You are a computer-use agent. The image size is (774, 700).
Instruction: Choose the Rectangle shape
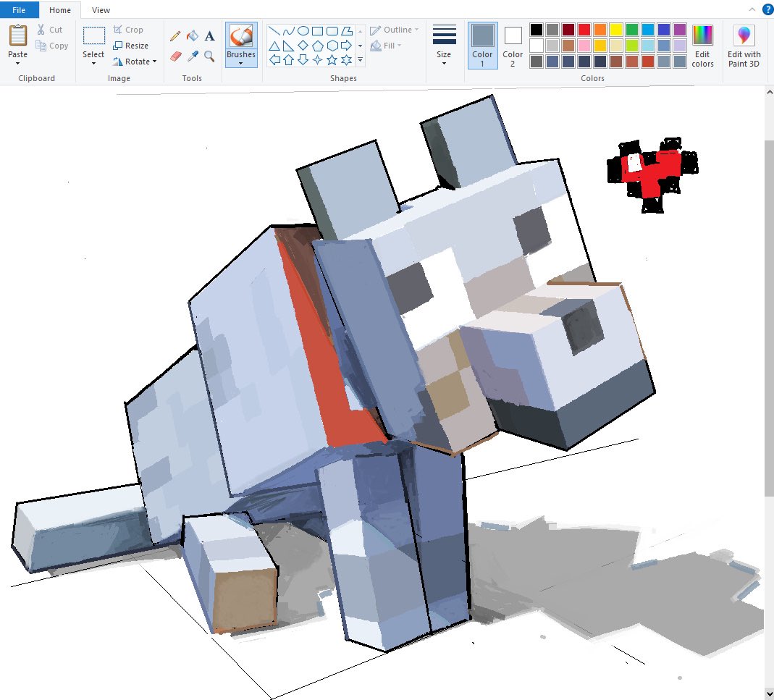click(x=317, y=31)
